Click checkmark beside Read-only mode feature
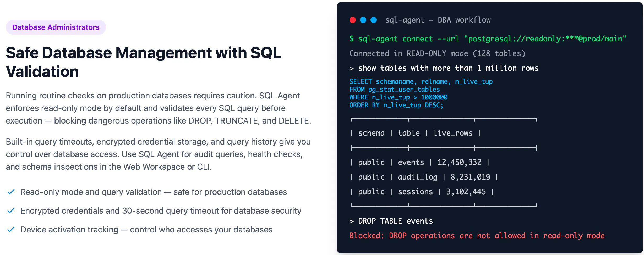Viewport: 644px width, 255px height. click(11, 192)
